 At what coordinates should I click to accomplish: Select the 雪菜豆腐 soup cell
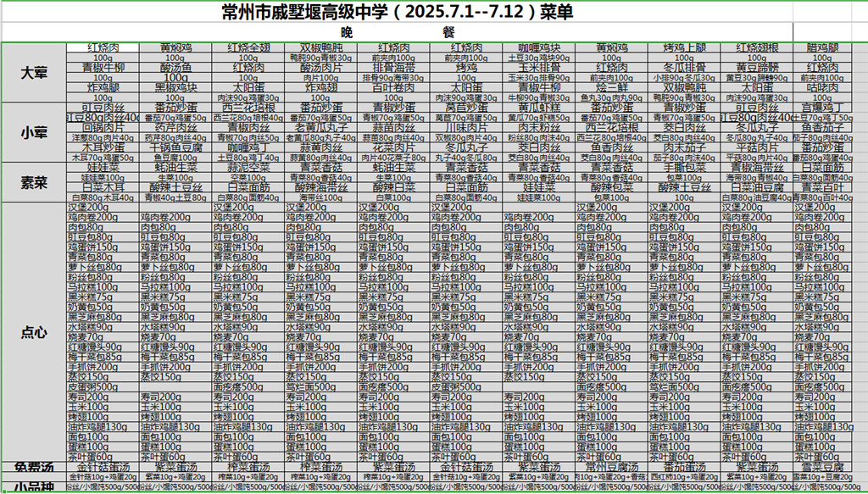822,467
